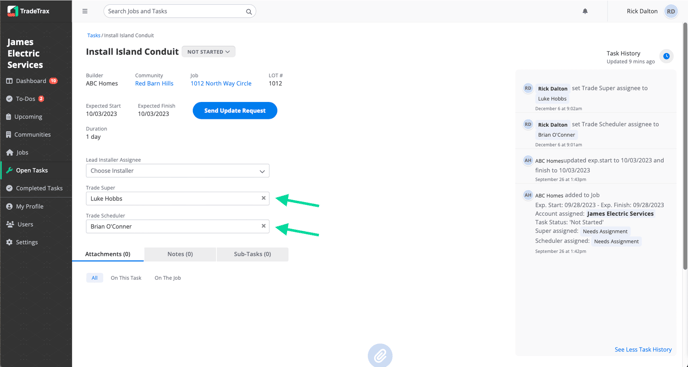Screen dimensions: 688x367
Task: Open the Red Barn Hills community link
Action: [154, 83]
